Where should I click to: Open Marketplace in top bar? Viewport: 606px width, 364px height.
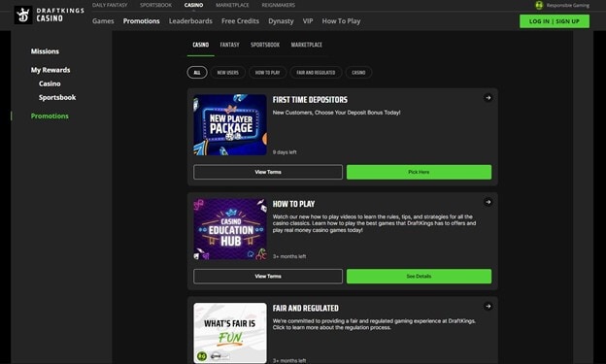[x=232, y=5]
